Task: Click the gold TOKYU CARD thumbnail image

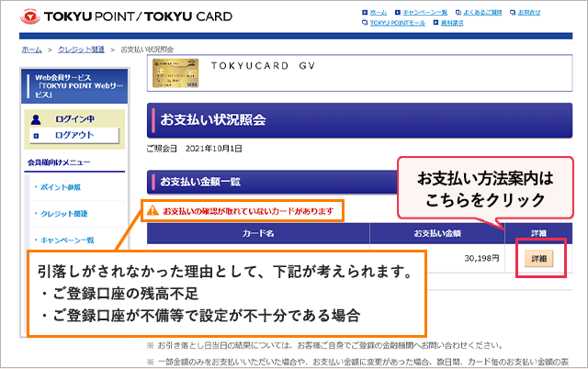Action: pyautogui.click(x=175, y=73)
